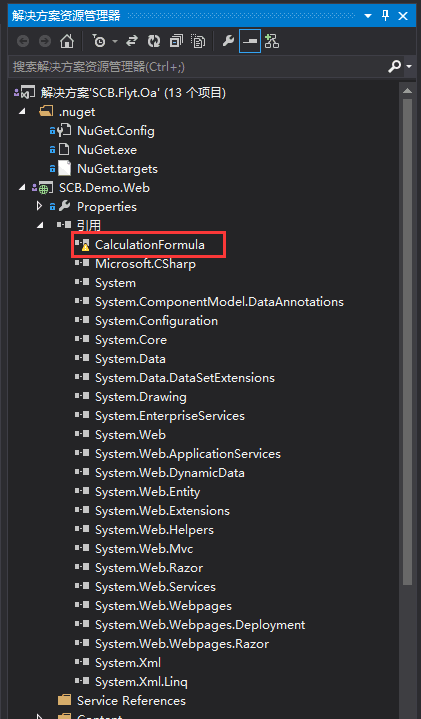421x719 pixels.
Task: Click the System.Xml reference row (not Linq)
Action: (x=128, y=663)
